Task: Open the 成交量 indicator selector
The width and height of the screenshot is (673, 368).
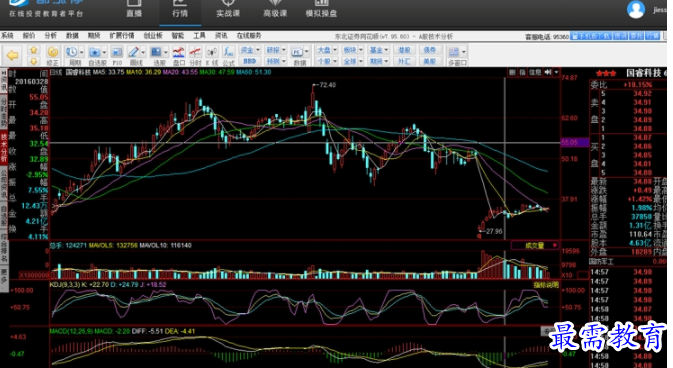Action: click(x=535, y=246)
